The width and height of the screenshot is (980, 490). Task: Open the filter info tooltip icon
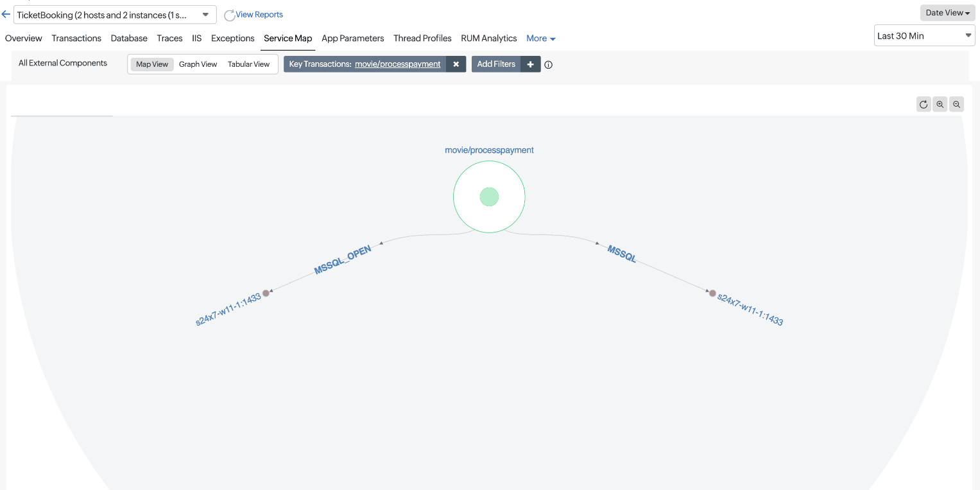pos(549,65)
